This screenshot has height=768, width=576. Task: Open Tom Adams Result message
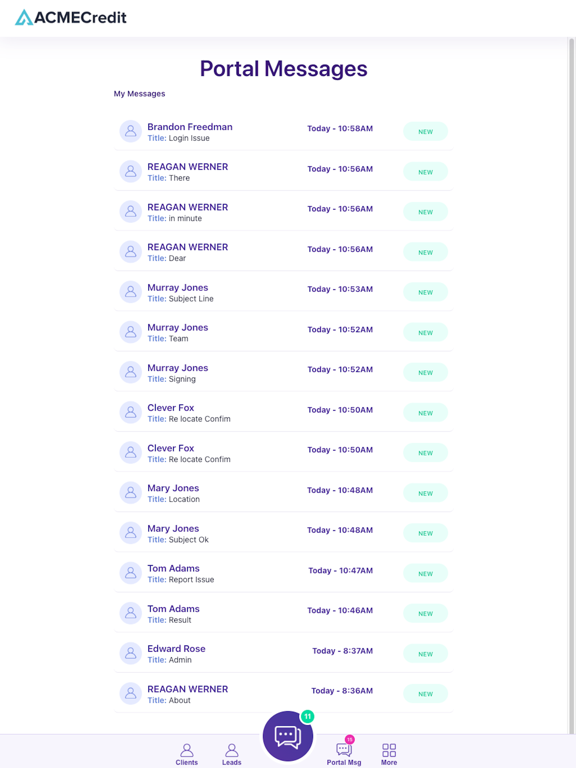tap(283, 614)
